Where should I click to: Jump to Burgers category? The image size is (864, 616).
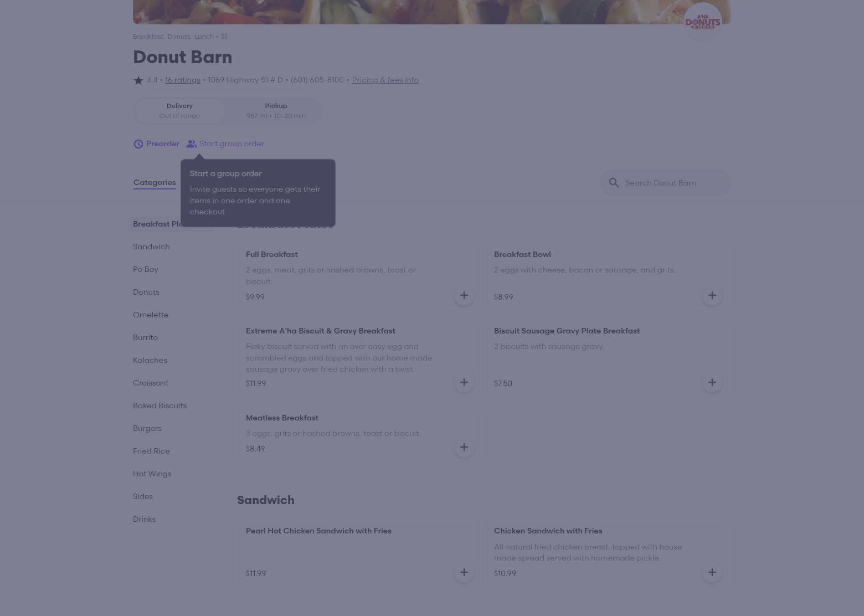point(147,428)
